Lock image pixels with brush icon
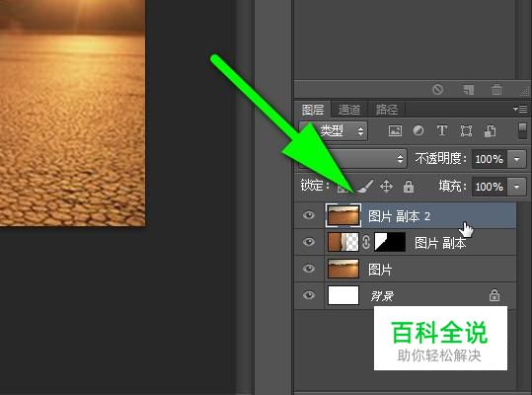The width and height of the screenshot is (532, 395). [x=365, y=187]
